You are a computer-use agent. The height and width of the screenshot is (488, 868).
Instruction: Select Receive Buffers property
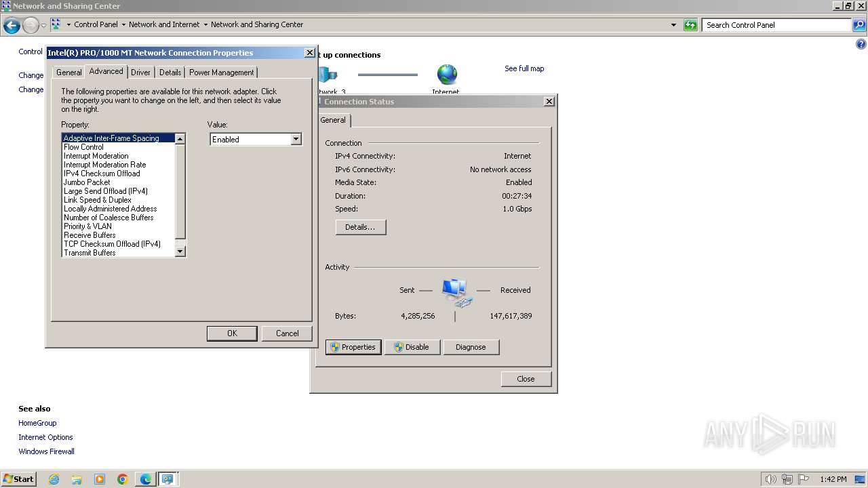click(x=118, y=235)
